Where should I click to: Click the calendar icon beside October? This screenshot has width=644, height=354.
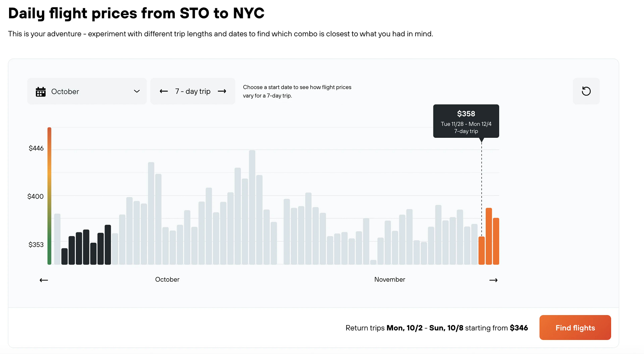(x=41, y=92)
